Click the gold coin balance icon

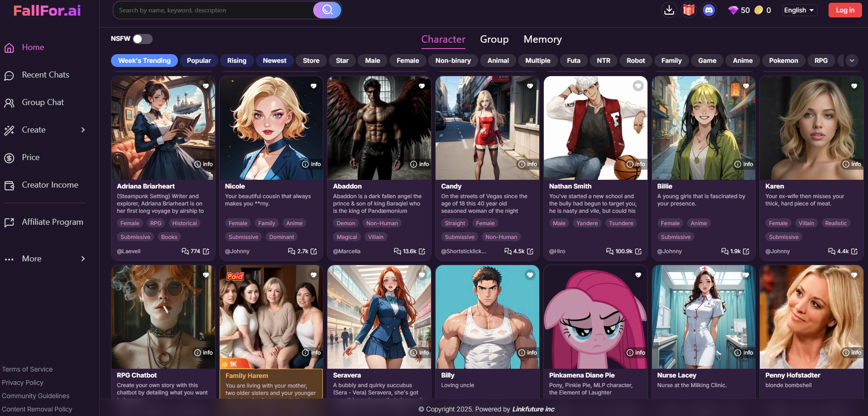[758, 10]
